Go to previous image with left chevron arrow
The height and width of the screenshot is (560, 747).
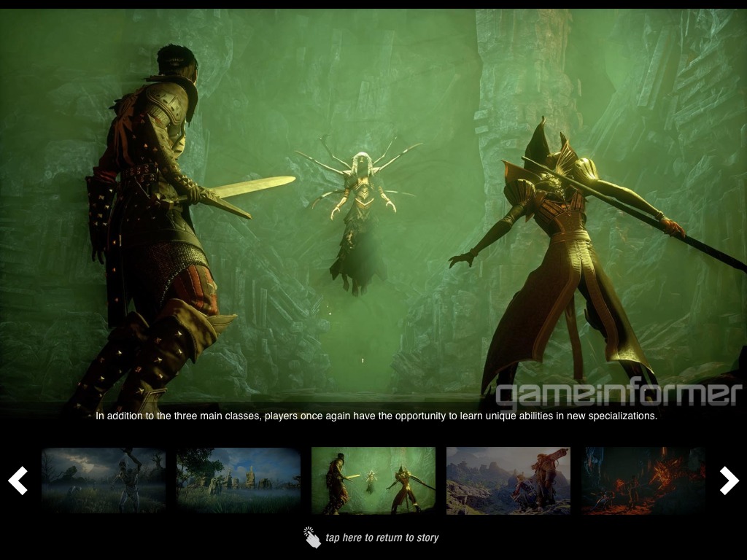18,481
